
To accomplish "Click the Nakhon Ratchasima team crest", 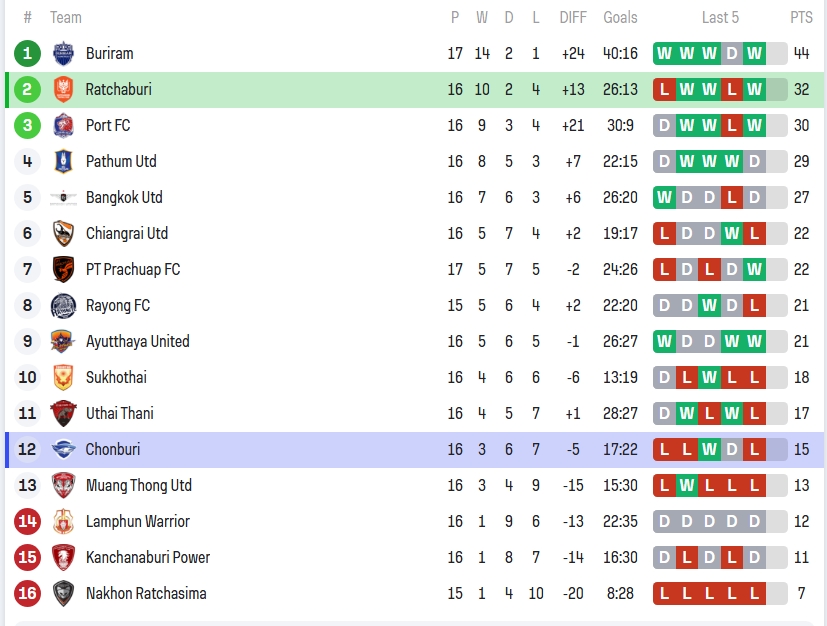I will [x=63, y=593].
